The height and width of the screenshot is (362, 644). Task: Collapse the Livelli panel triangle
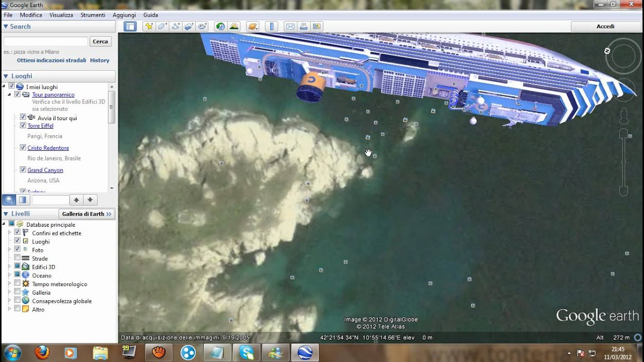tap(6, 214)
